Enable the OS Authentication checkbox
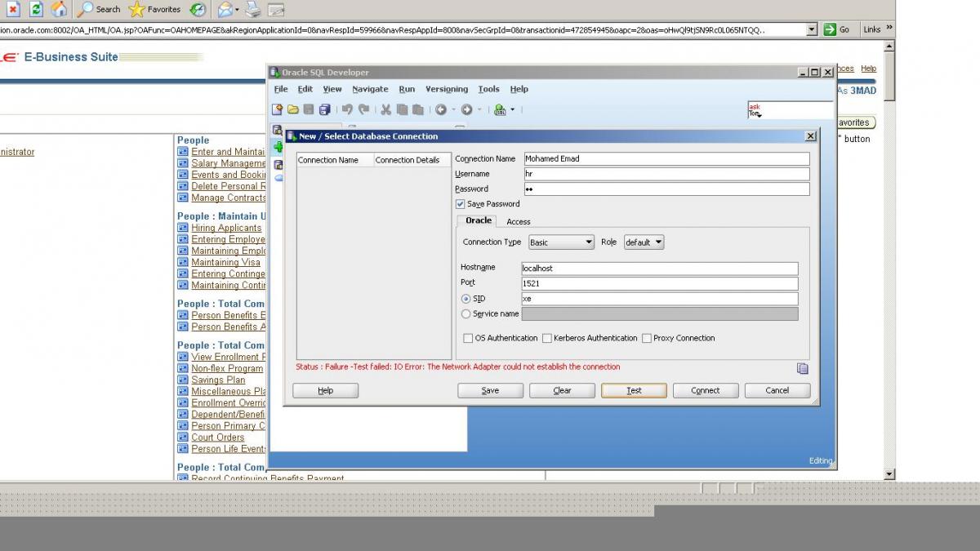The width and height of the screenshot is (980, 551). pyautogui.click(x=468, y=338)
